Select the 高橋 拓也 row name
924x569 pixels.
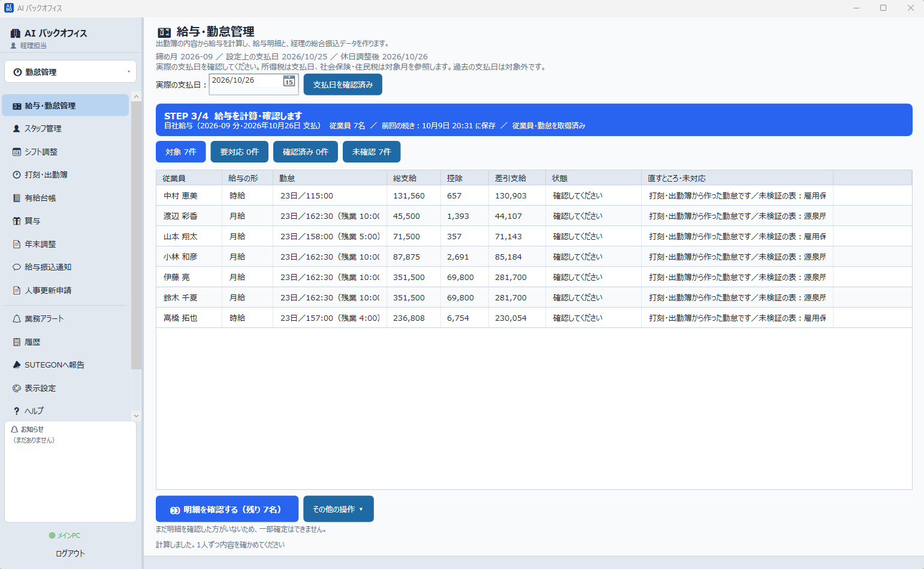pos(180,318)
